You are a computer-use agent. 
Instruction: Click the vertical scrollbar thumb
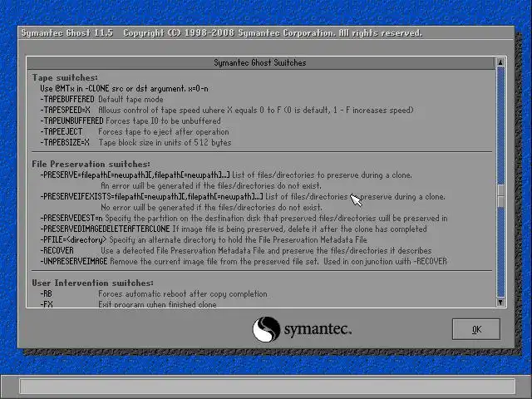[500, 195]
